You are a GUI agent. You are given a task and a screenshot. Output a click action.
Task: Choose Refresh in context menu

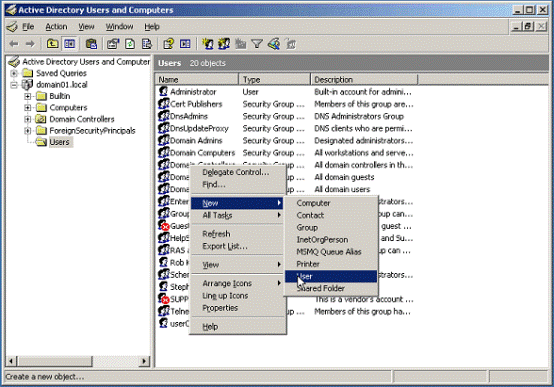pyautogui.click(x=238, y=234)
